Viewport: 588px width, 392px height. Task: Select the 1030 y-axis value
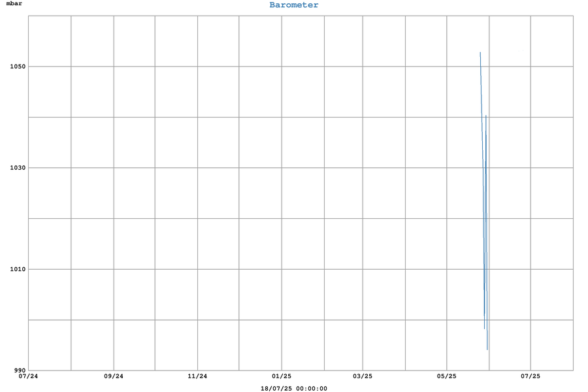pos(18,168)
